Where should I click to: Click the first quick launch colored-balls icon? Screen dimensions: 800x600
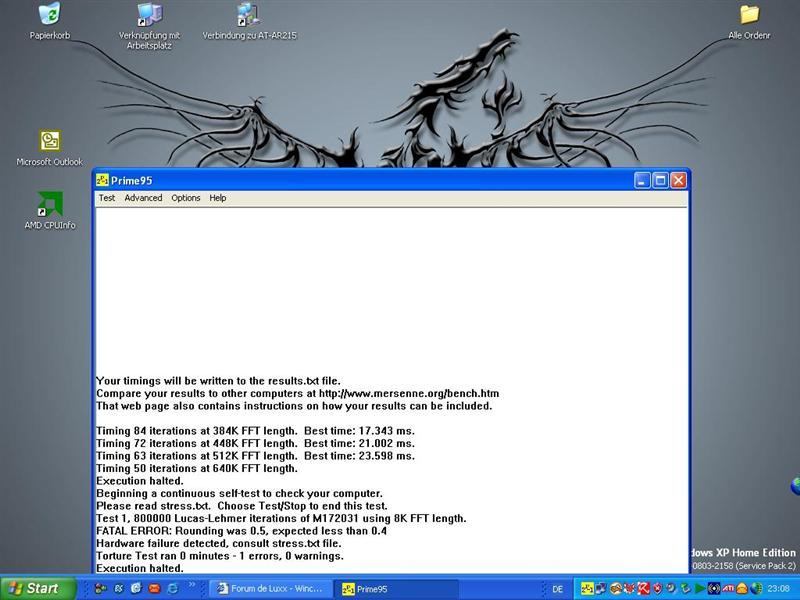tap(101, 588)
